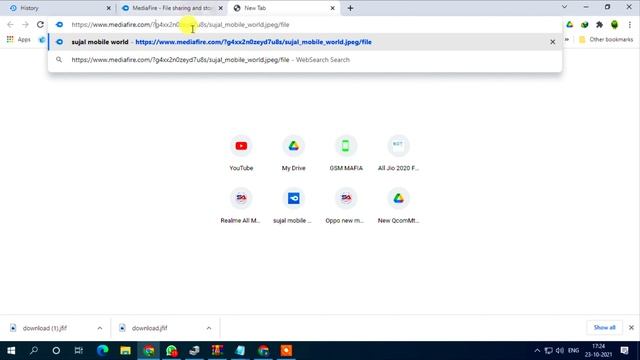Click the ENG language indicator

click(x=573, y=351)
